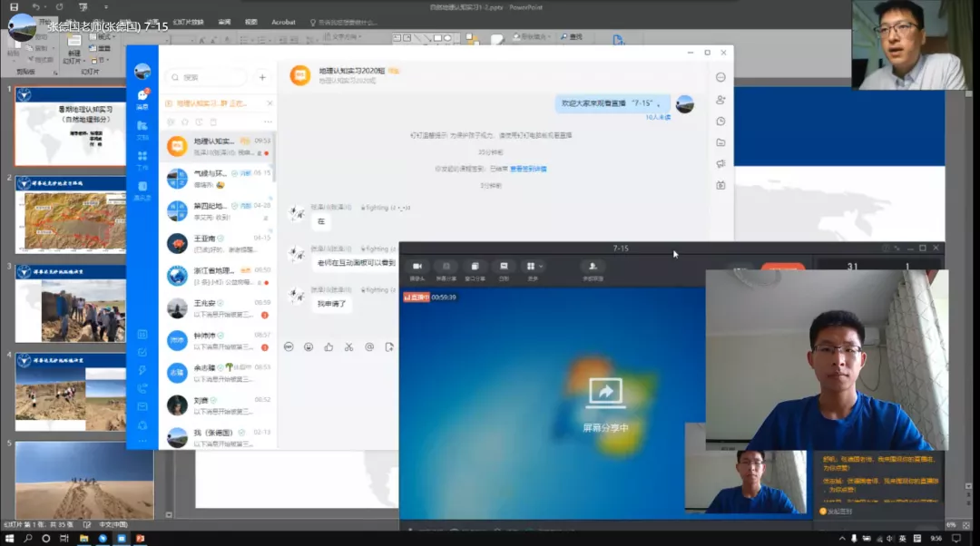Open the 王亚南 conversation in chat list
This screenshot has height=546, width=980.
tap(218, 243)
